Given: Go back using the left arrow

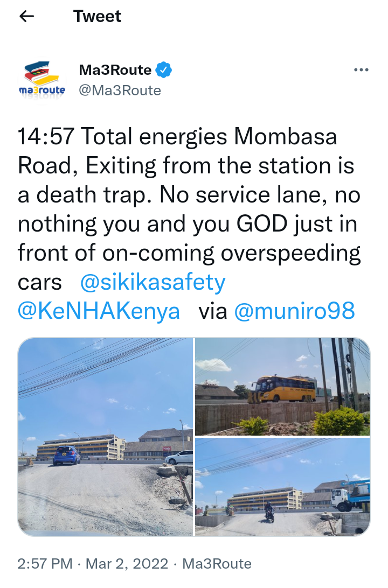Looking at the screenshot, I should (x=26, y=16).
